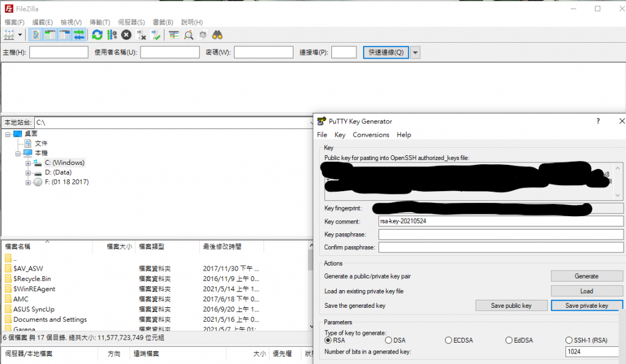Collapse the 本機 tree node
Image resolution: width=626 pixels, height=364 pixels.
(18, 153)
